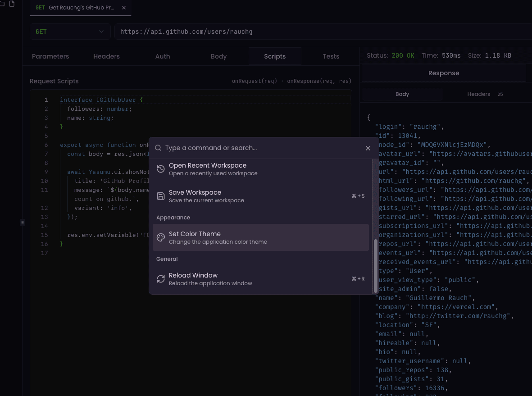This screenshot has height=396, width=532.
Task: Close the Get Rauchg's GitHub tab
Action: (x=124, y=8)
